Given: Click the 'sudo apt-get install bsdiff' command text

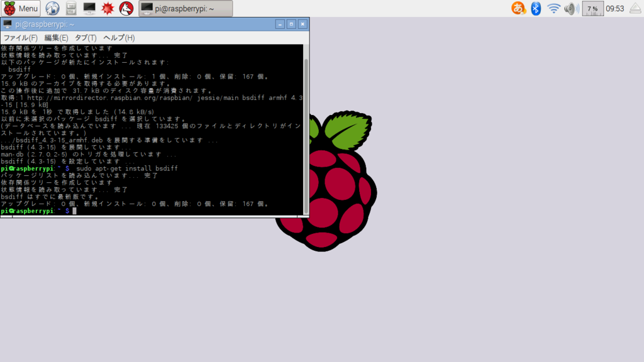Looking at the screenshot, I should [x=127, y=168].
